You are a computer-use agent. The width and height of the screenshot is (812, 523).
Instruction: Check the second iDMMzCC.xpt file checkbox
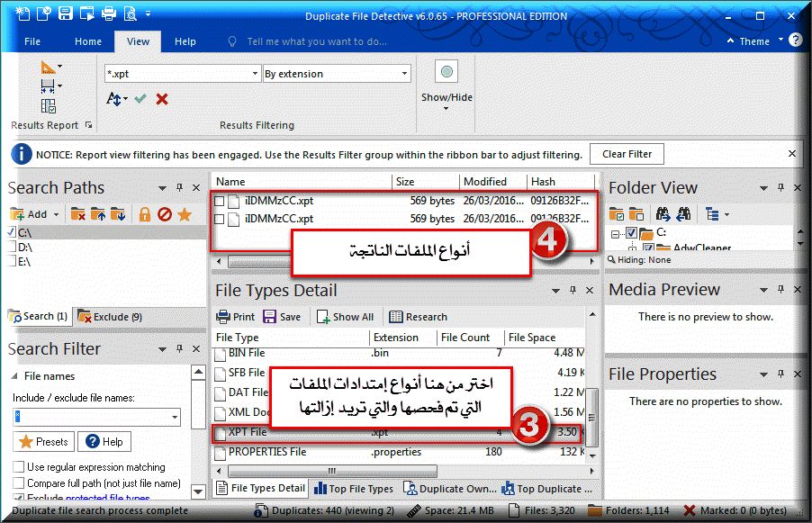[x=219, y=219]
